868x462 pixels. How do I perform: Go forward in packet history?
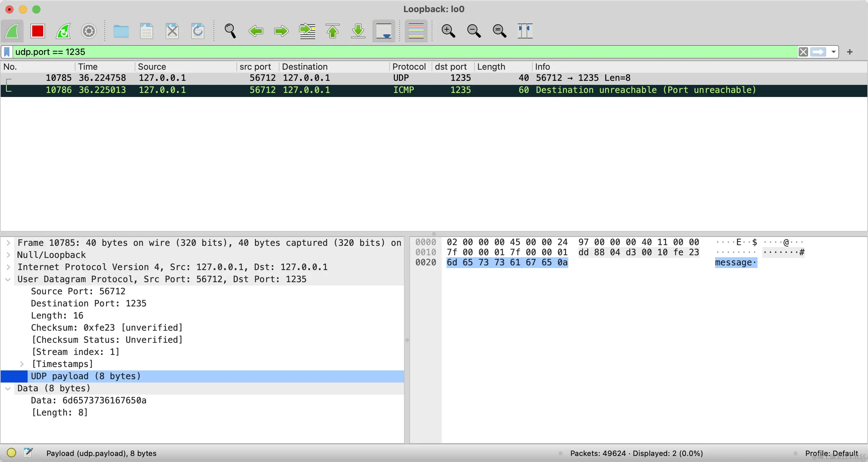[x=281, y=31]
